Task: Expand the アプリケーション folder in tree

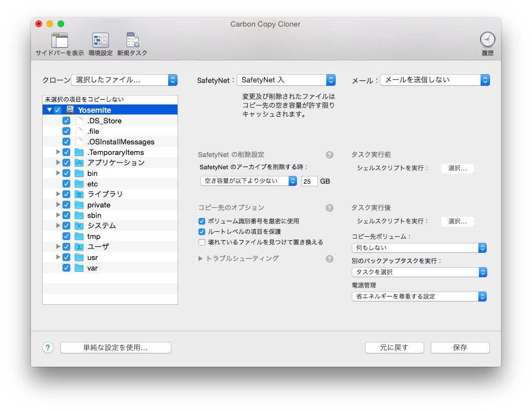Action: pyautogui.click(x=58, y=163)
